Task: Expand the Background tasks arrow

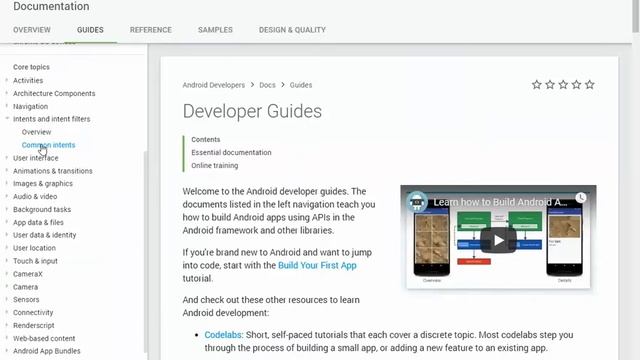Action: [x=7, y=209]
